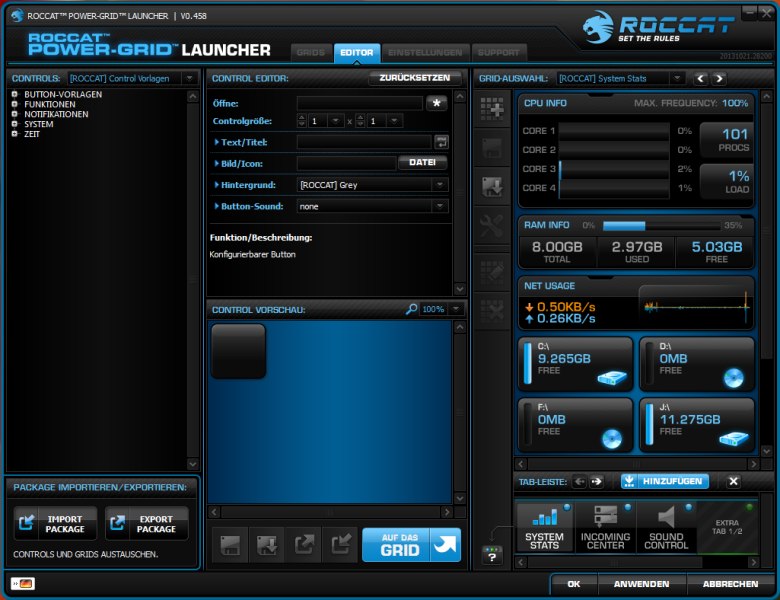Image resolution: width=780 pixels, height=600 pixels.
Task: Click the ANWENDEN button
Action: pos(641,584)
